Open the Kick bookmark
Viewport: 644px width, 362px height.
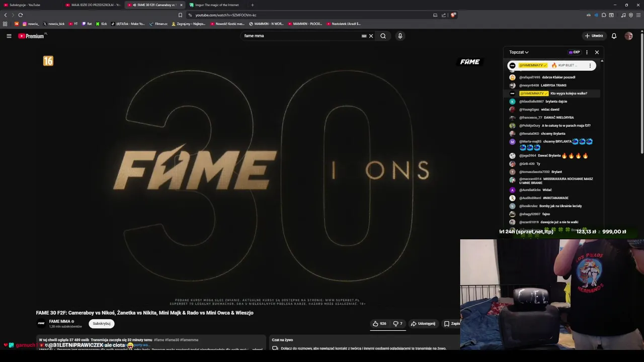click(101, 24)
